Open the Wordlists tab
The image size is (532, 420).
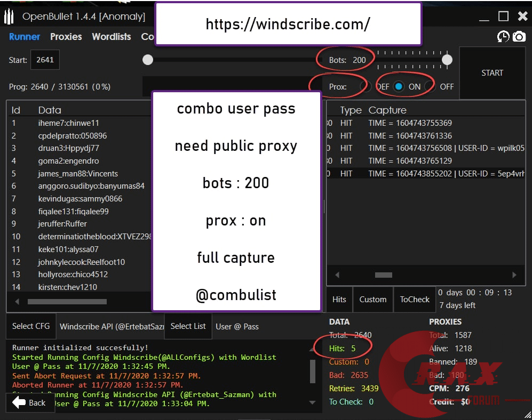[x=111, y=37]
